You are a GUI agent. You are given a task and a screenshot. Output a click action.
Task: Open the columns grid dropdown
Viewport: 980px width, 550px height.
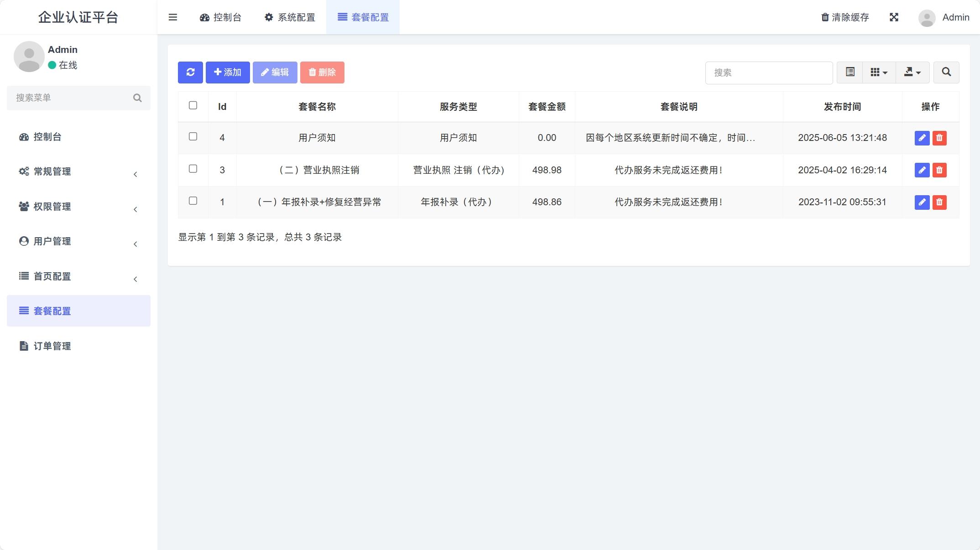point(878,73)
